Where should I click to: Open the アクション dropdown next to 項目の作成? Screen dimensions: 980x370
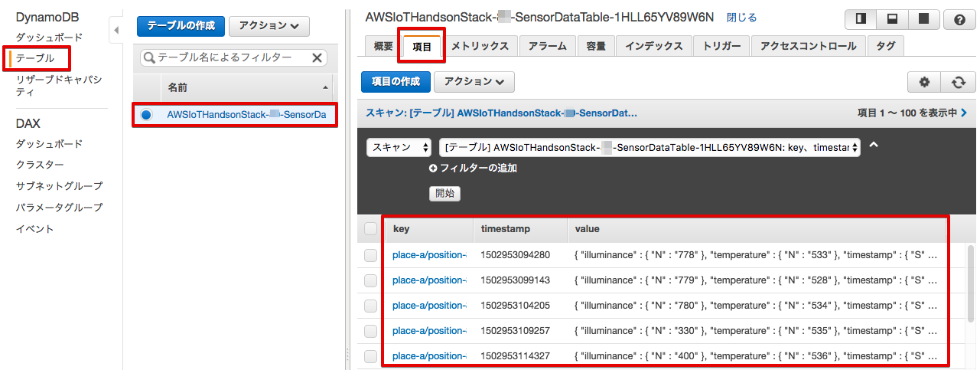click(x=474, y=82)
